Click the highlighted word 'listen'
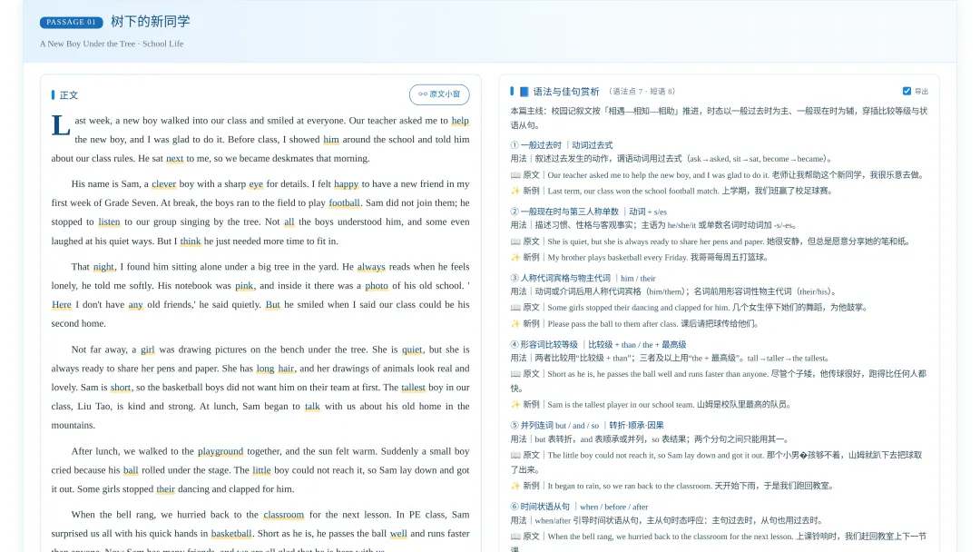Image resolution: width=980 pixels, height=552 pixels. pos(109,222)
